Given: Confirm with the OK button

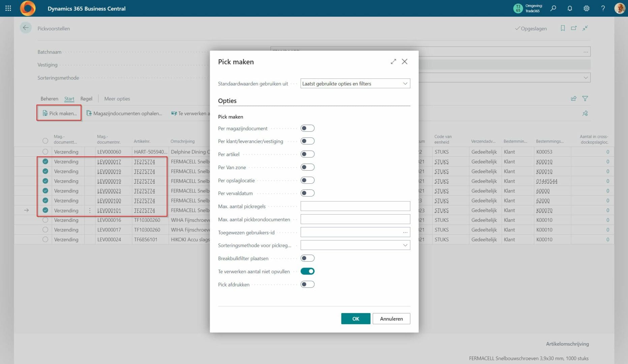Looking at the screenshot, I should (x=356, y=318).
